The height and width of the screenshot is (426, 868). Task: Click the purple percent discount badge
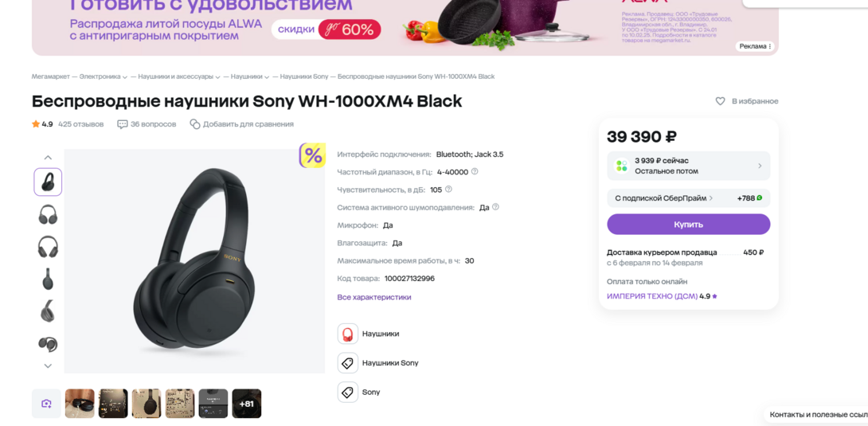312,155
